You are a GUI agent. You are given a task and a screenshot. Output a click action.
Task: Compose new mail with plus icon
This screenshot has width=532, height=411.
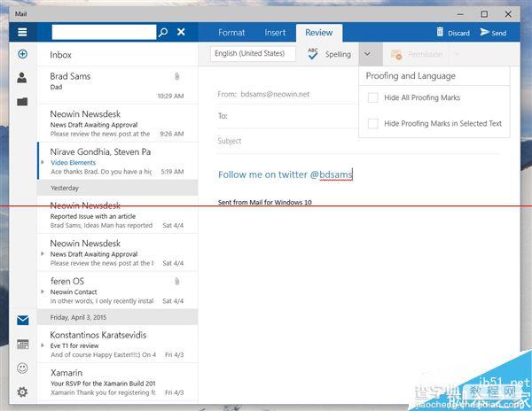pyautogui.click(x=22, y=54)
